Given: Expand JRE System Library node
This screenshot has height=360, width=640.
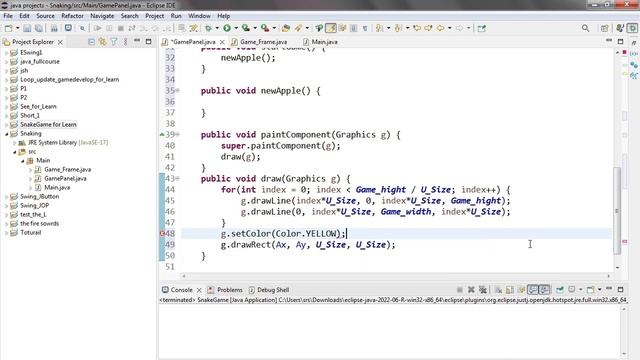Looking at the screenshot, I should (15, 142).
